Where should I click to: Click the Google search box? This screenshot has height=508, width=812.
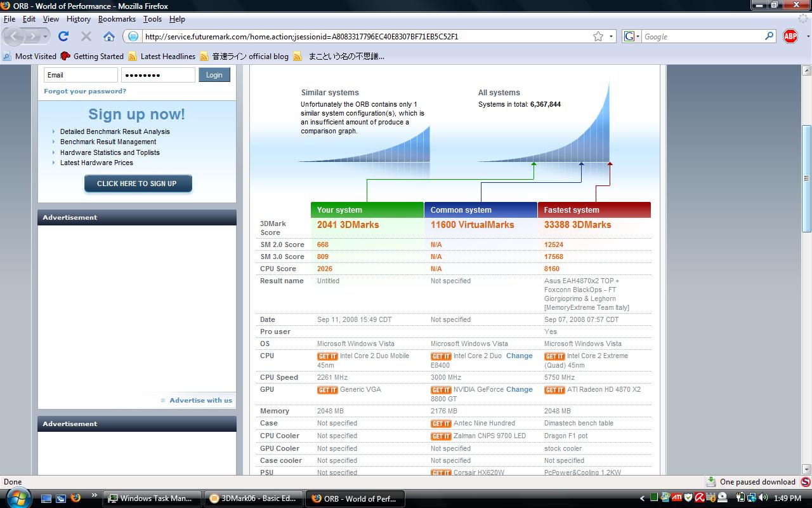click(x=703, y=36)
